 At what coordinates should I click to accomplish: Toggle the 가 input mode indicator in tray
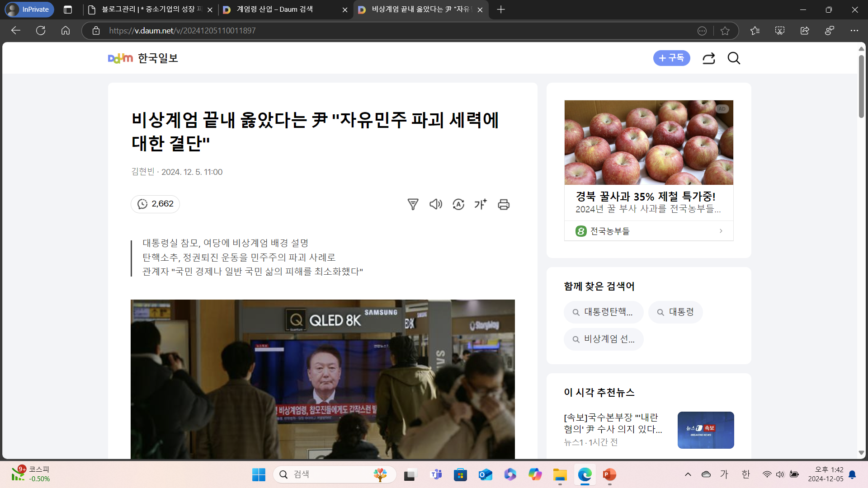[724, 474]
